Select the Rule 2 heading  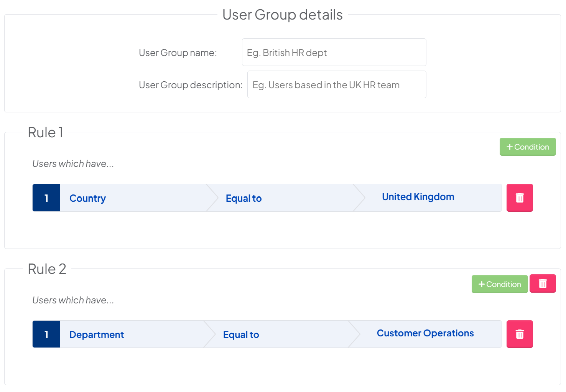(47, 269)
